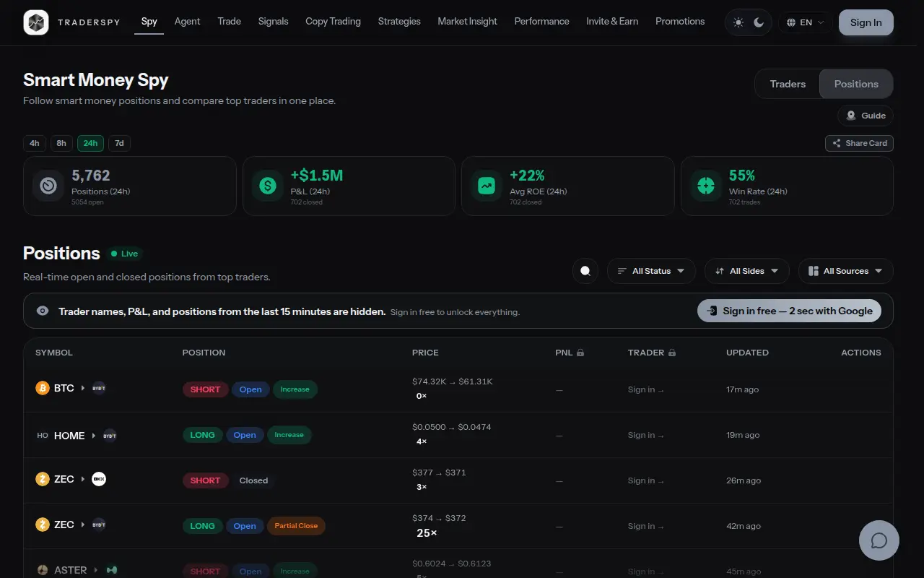
Task: Click the green Live status indicator
Action: 124,254
